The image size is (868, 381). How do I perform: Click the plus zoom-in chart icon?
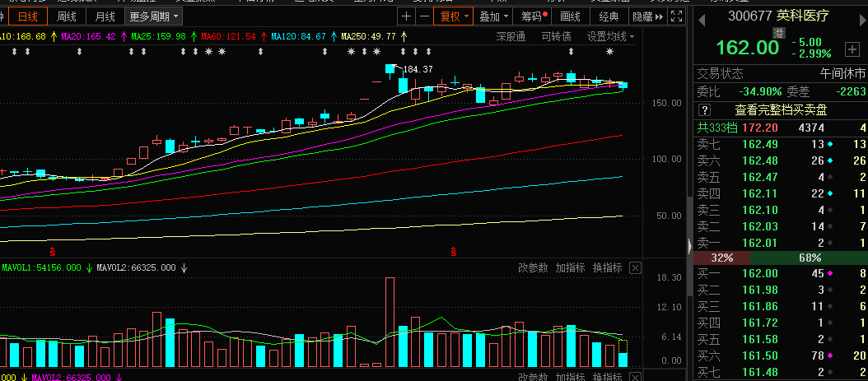pos(407,16)
